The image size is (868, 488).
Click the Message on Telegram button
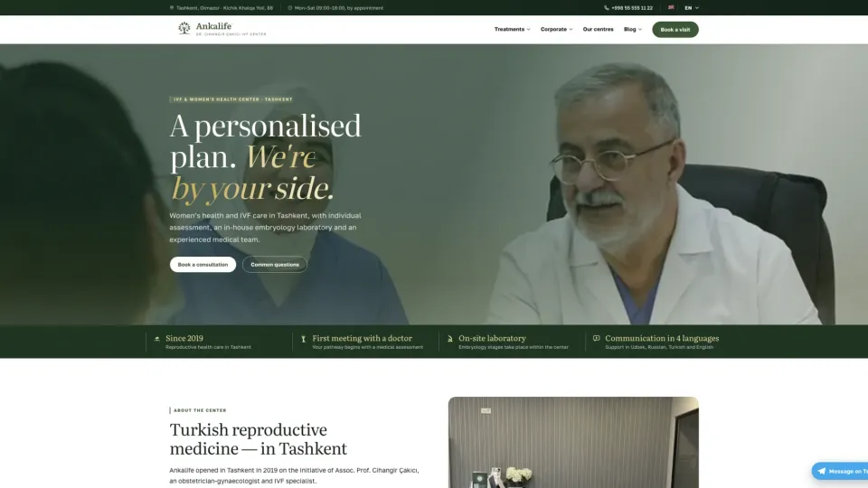(x=839, y=472)
